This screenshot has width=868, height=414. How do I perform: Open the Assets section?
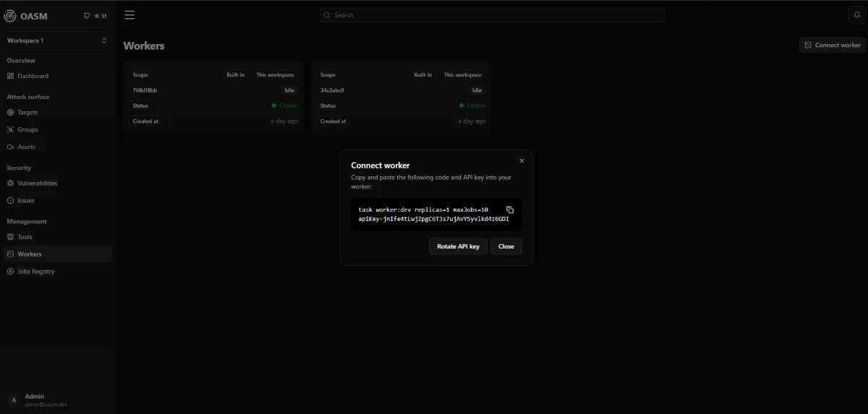point(57,147)
